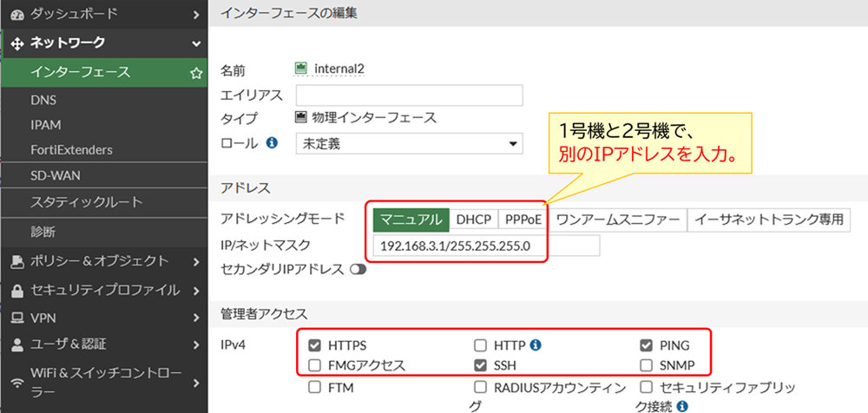Select ワンアームスニファー addressing mode
Screen dimensions: 868x413
[x=618, y=220]
